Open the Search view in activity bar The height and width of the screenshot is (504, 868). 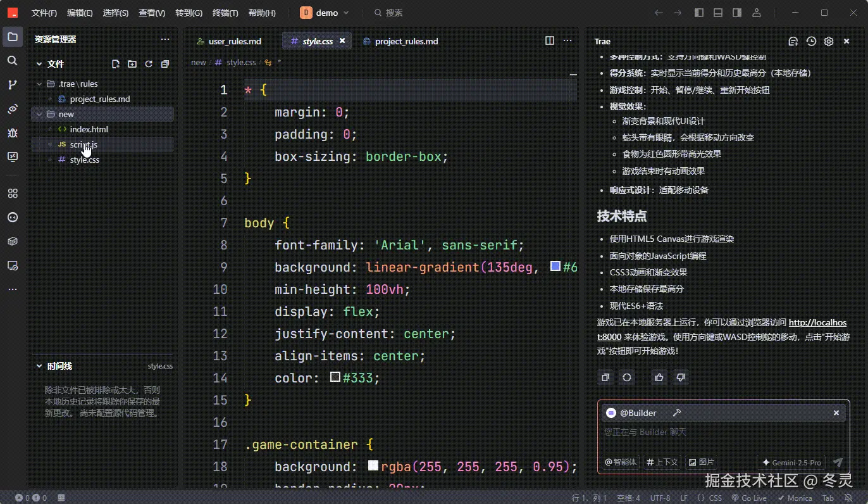click(x=13, y=61)
